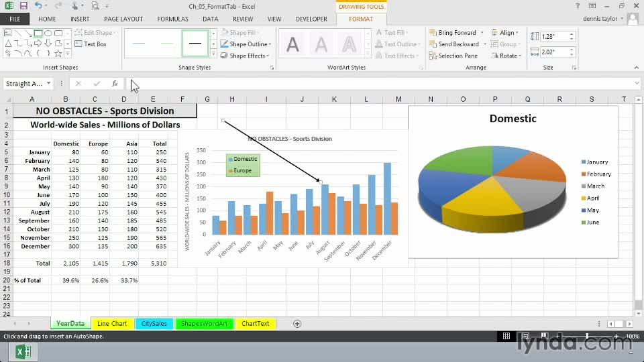Expand the formula bar
644x362 pixels.
click(637, 83)
